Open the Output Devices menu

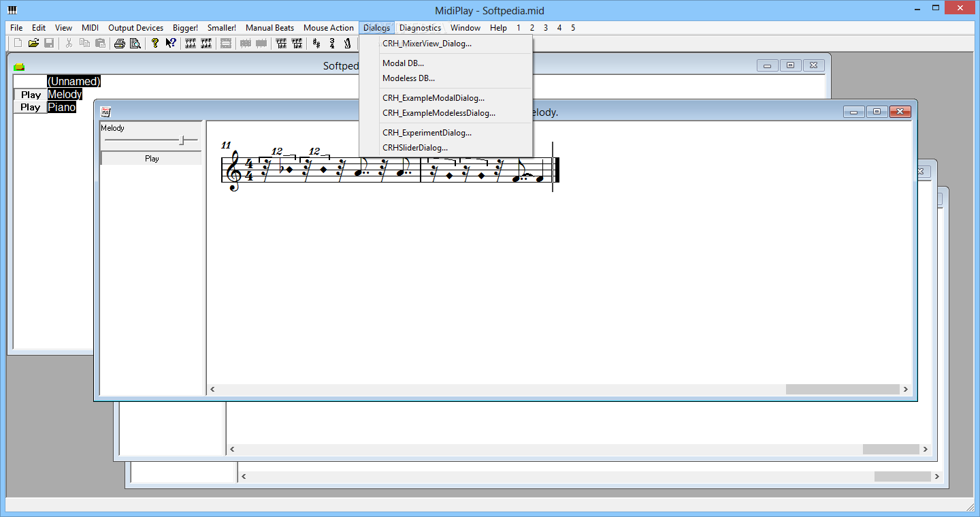point(136,28)
